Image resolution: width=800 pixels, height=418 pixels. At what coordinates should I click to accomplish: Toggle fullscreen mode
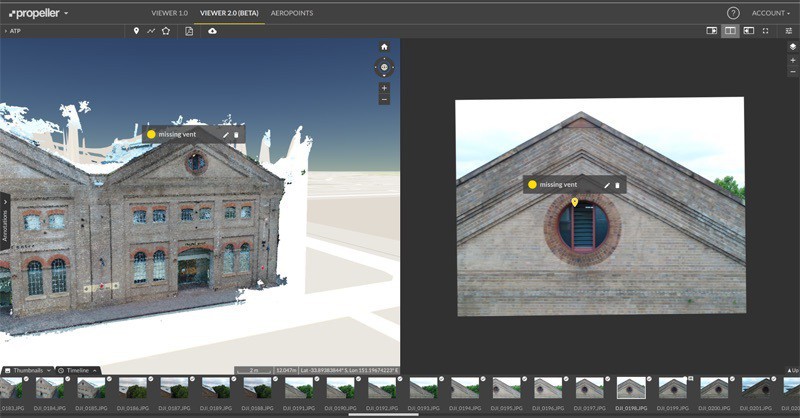[x=765, y=31]
